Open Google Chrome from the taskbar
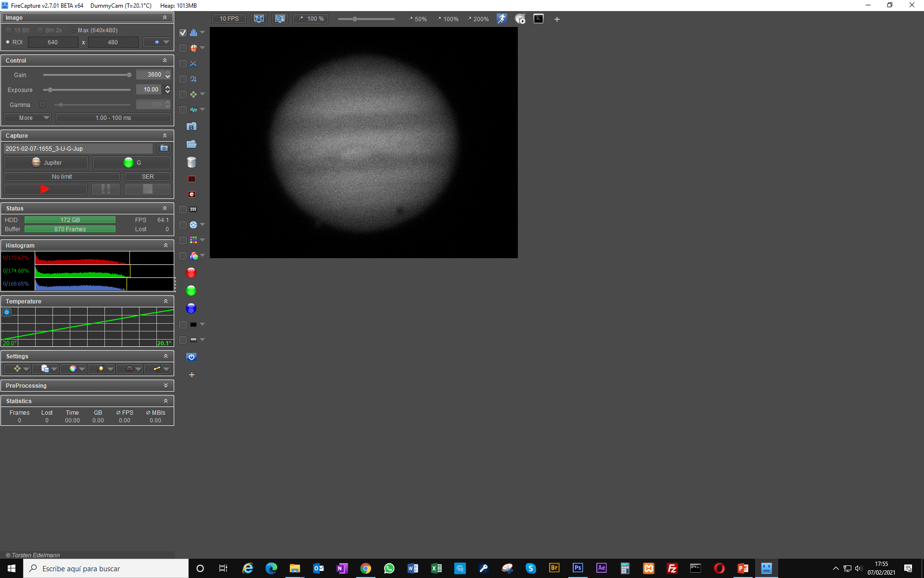Screen dimensions: 924x578 pyautogui.click(x=366, y=568)
